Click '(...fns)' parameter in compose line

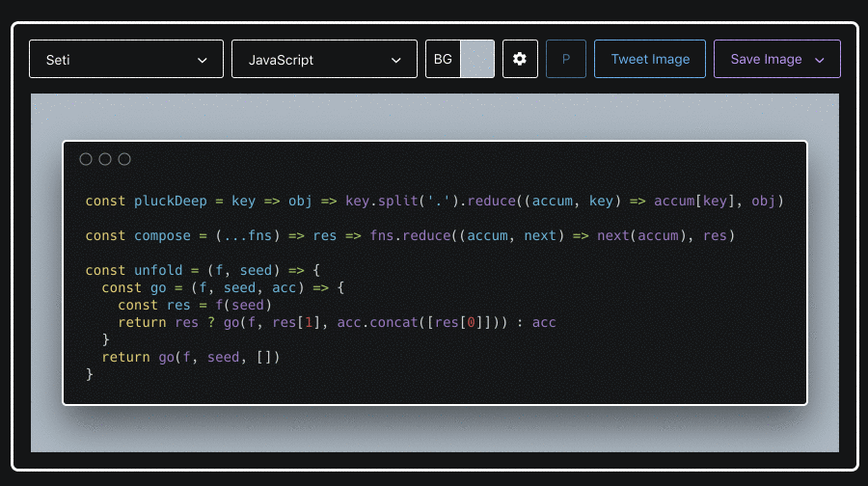(248, 236)
